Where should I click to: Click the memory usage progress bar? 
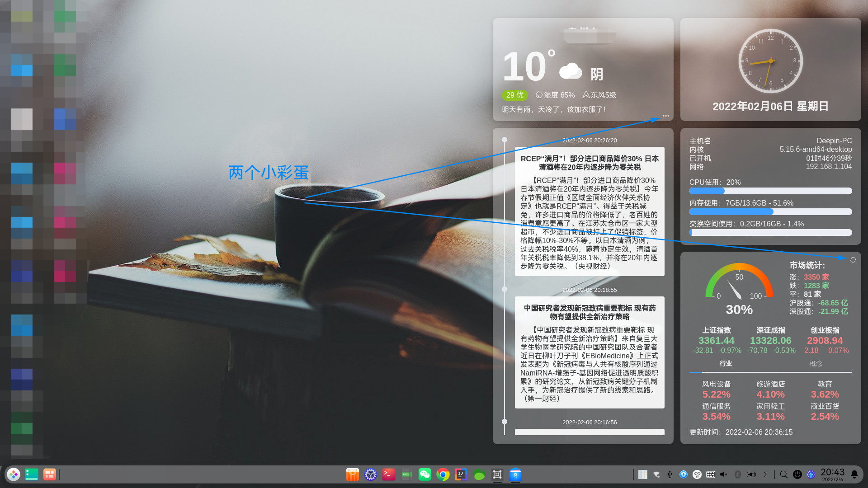coord(770,211)
